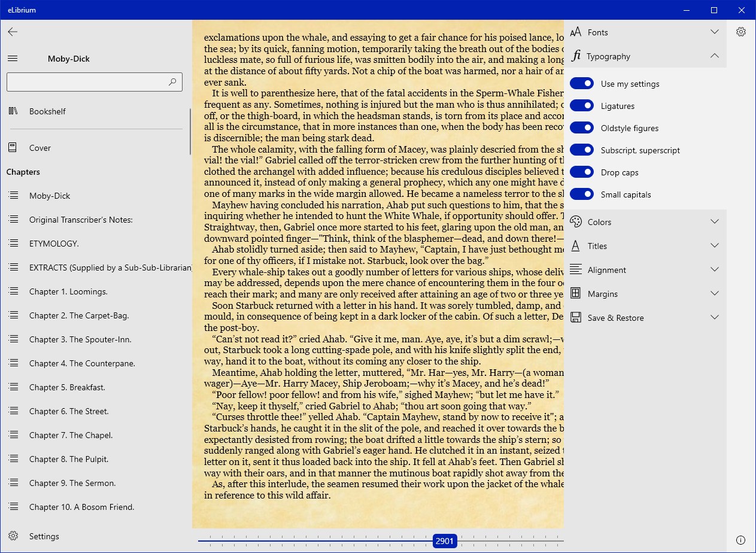The width and height of the screenshot is (756, 553).
Task: Open the info icon at bottom right
Action: point(741,540)
